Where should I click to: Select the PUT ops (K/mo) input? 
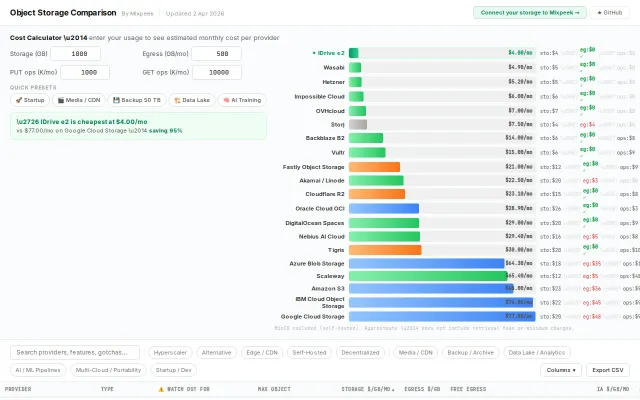tap(85, 72)
